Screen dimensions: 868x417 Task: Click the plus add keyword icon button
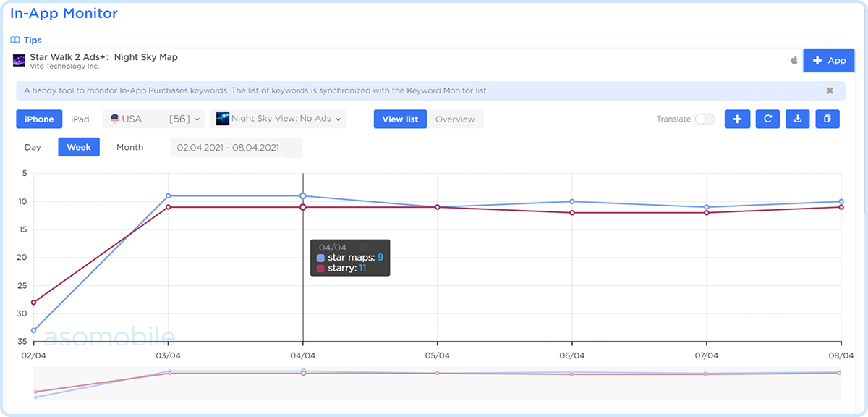tap(736, 119)
